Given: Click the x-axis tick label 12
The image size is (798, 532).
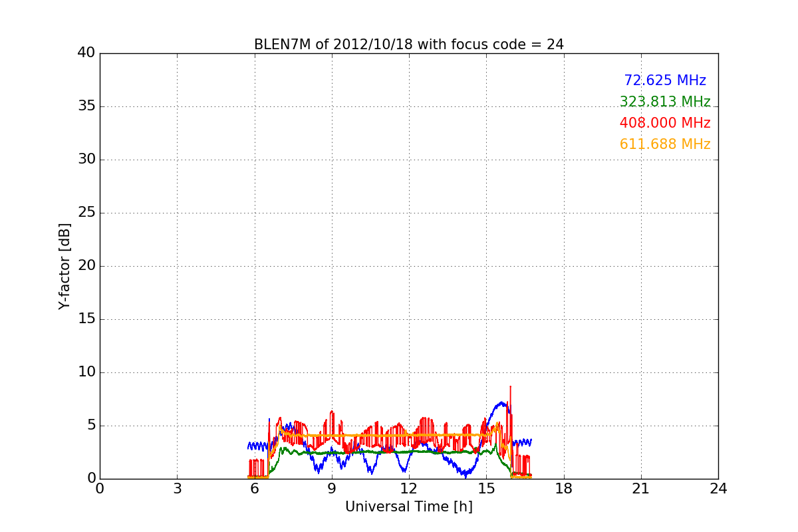Looking at the screenshot, I should click(x=409, y=489).
